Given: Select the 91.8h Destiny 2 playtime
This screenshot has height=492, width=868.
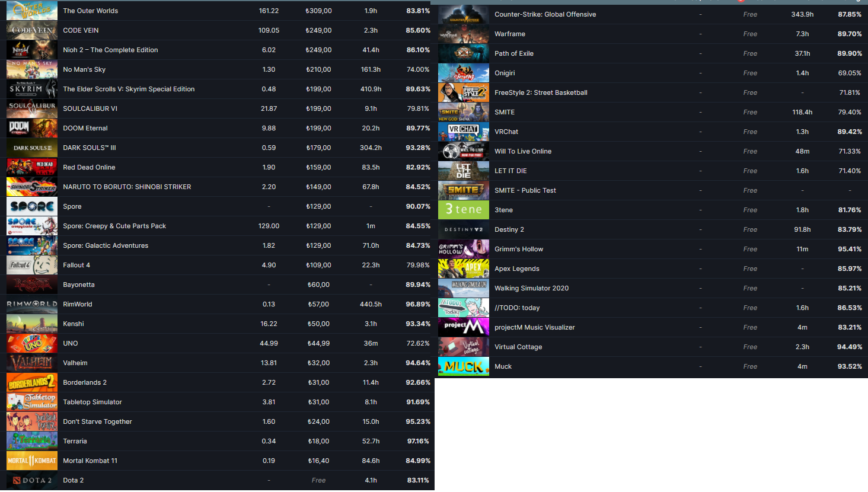Looking at the screenshot, I should coord(802,229).
